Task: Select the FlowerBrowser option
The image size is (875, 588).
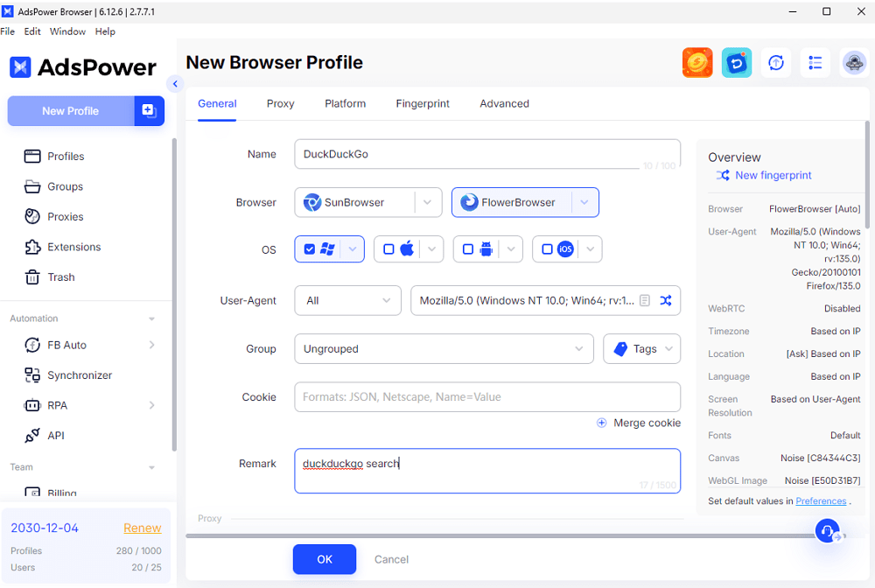Action: coord(512,202)
